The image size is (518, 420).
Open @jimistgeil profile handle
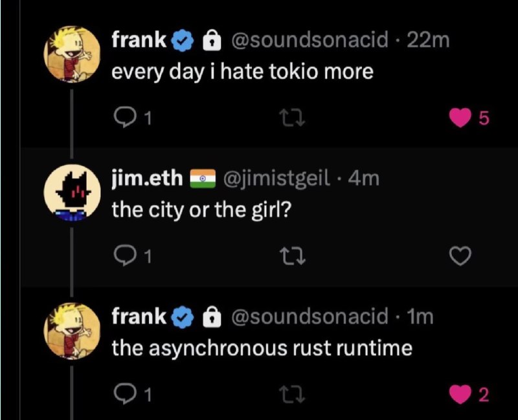(276, 179)
